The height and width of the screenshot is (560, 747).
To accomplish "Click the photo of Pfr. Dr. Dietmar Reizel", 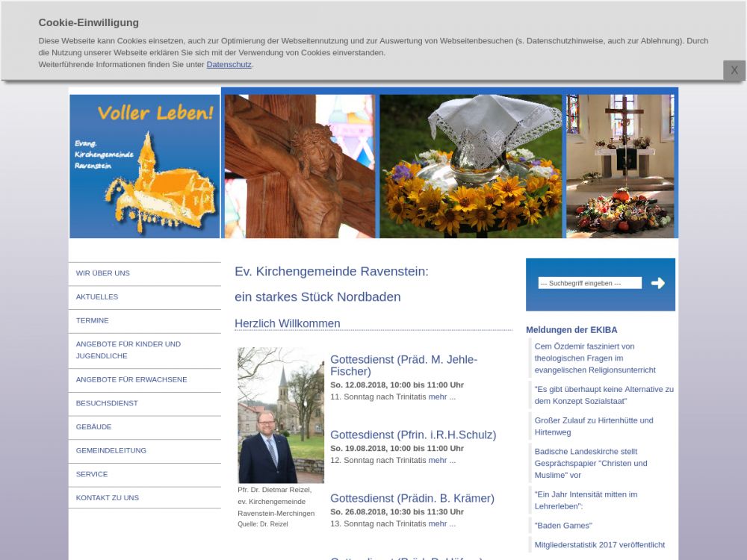I will click(281, 415).
